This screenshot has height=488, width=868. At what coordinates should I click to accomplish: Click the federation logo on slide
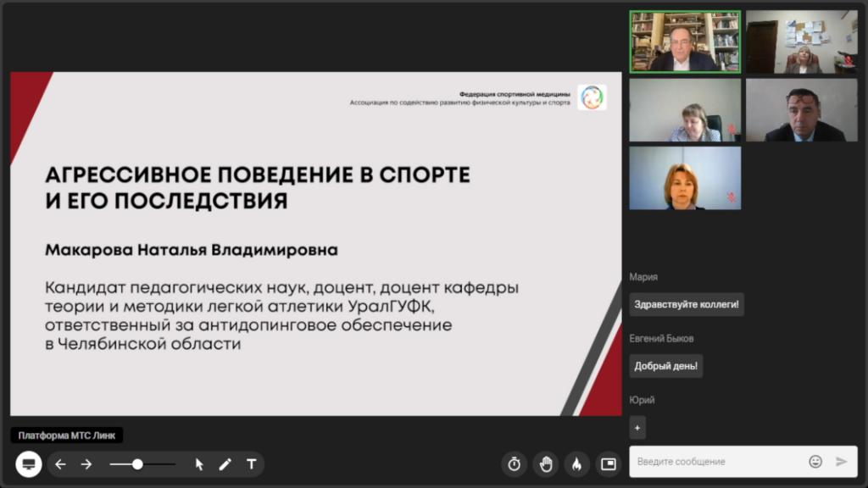coord(591,98)
